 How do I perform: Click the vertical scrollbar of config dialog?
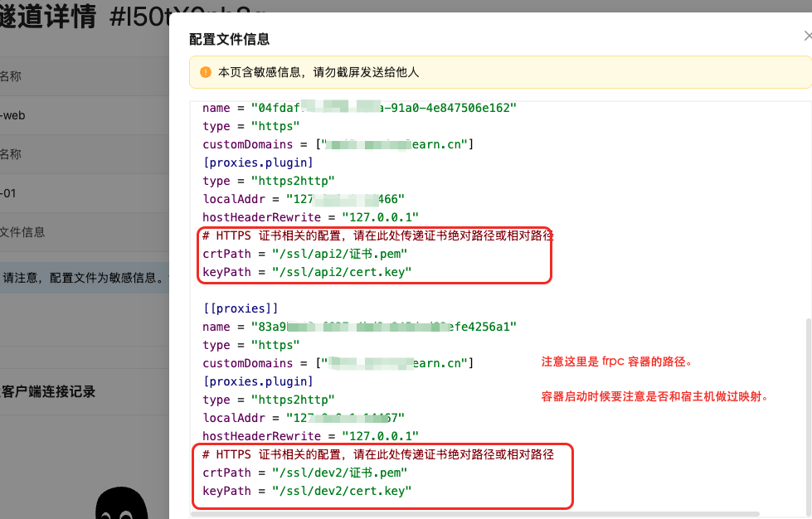point(808,398)
